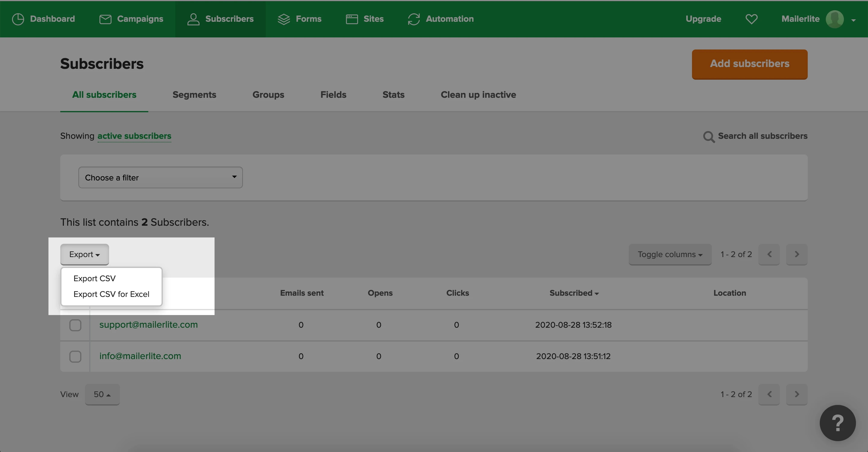868x452 pixels.
Task: Check the support@mailerlite.com row checkbox
Action: pos(75,325)
